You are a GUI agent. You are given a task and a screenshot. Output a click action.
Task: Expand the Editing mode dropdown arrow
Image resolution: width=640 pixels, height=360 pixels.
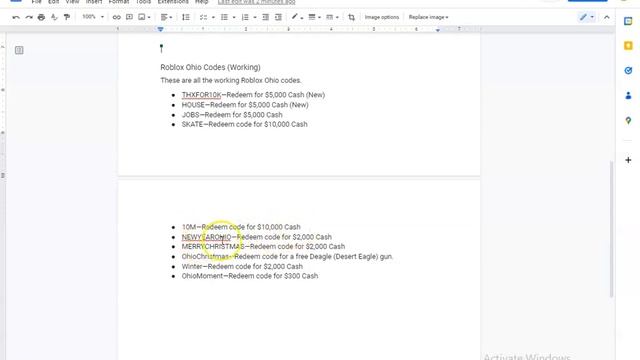pyautogui.click(x=592, y=17)
